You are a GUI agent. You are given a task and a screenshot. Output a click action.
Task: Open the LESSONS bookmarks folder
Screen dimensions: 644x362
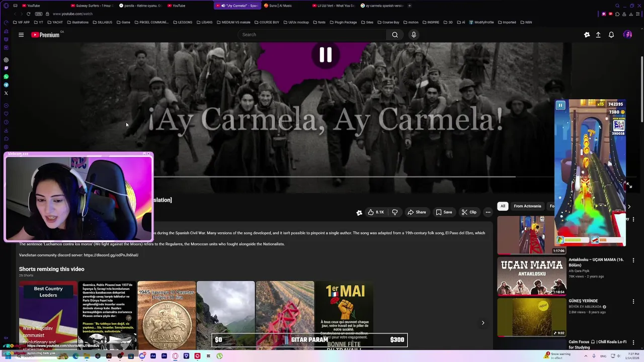tap(183, 22)
